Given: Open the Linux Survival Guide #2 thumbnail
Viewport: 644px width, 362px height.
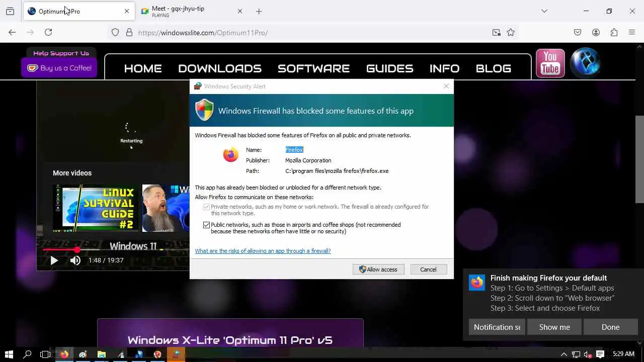Looking at the screenshot, I should pos(96,208).
